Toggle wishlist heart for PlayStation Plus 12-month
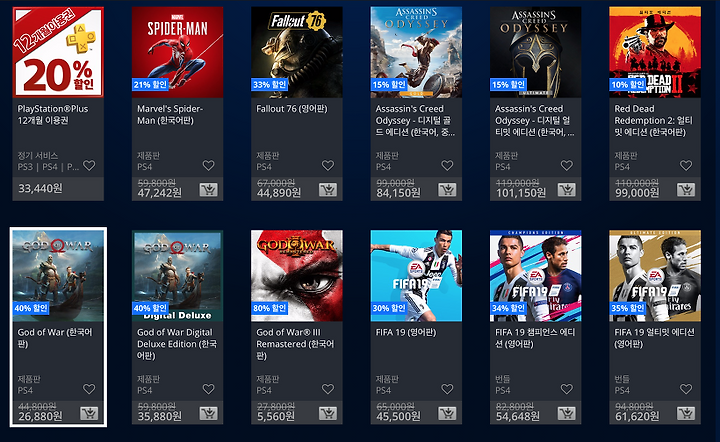Viewport: 720px width, 442px height. 89,165
